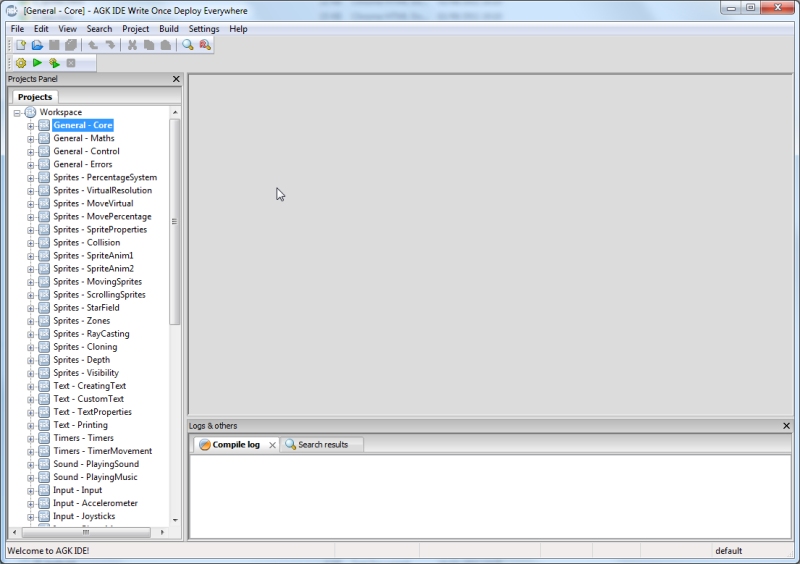Open the Build menu

point(169,29)
